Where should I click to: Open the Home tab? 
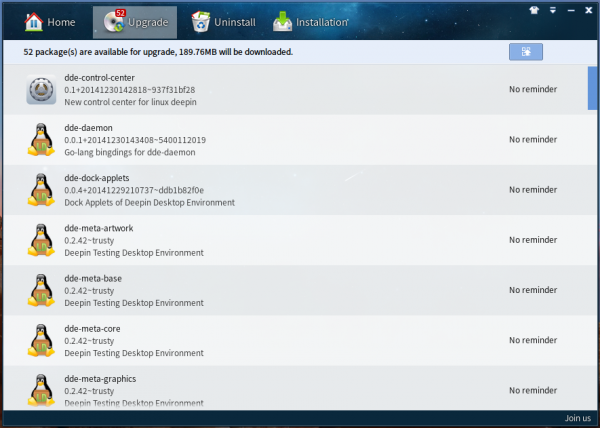pos(49,22)
